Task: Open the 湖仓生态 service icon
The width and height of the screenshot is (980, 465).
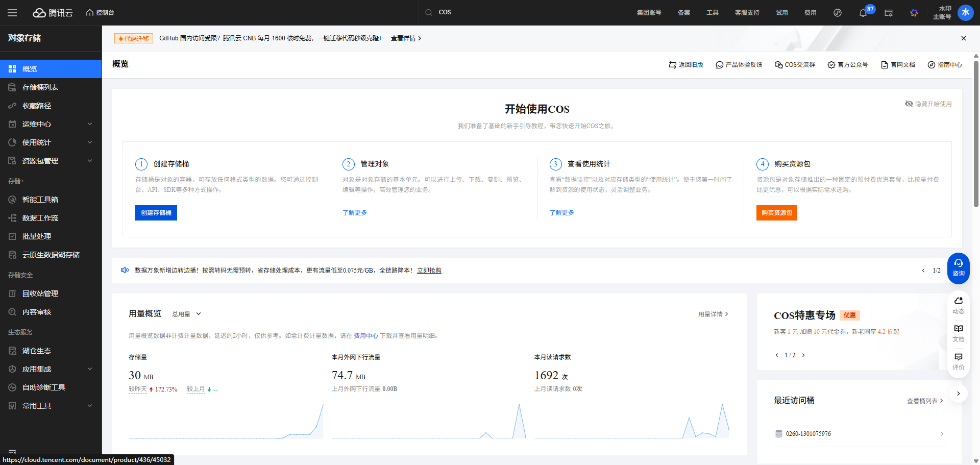Action: click(x=12, y=350)
